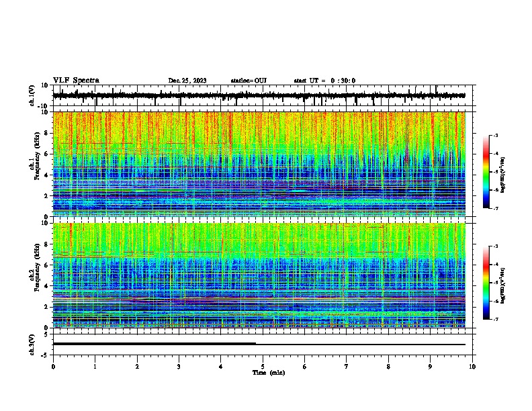Click the "6" kHz tick of ch.2 spectrogram
This screenshot has height=411, width=532.
(x=46, y=265)
